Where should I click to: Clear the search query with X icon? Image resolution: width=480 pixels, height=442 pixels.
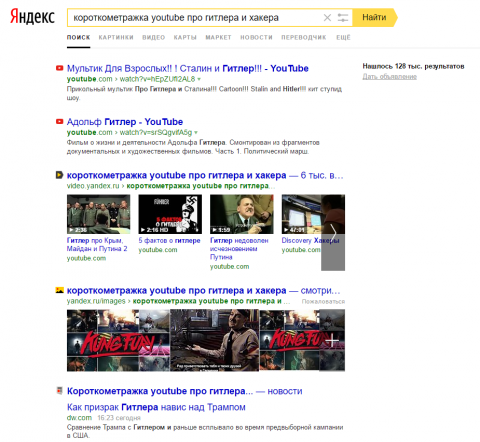click(327, 17)
